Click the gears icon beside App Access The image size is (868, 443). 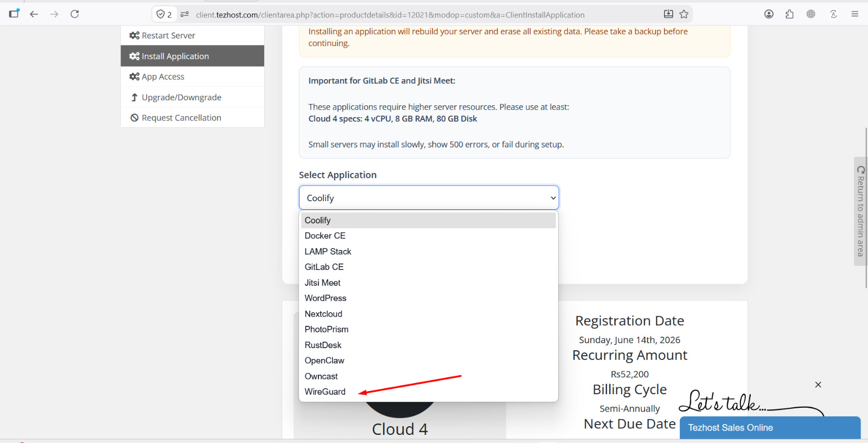pyautogui.click(x=135, y=76)
